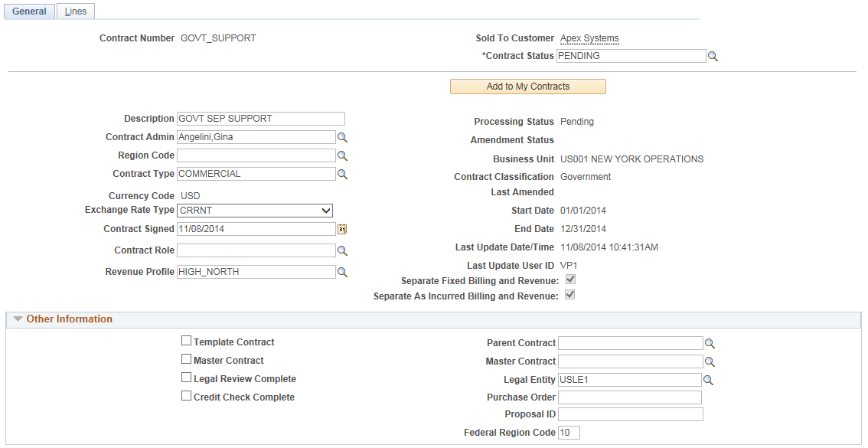Open the Contract Status lookup

tap(713, 55)
